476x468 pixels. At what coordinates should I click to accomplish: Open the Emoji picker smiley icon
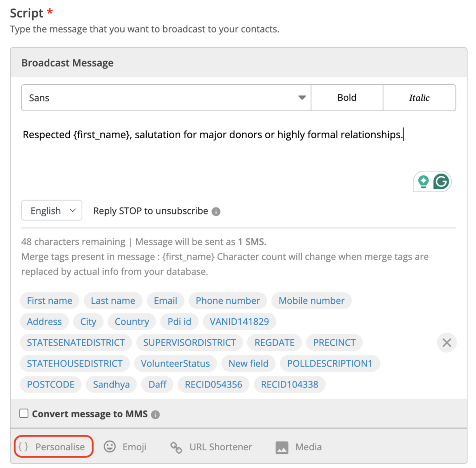[x=110, y=447]
